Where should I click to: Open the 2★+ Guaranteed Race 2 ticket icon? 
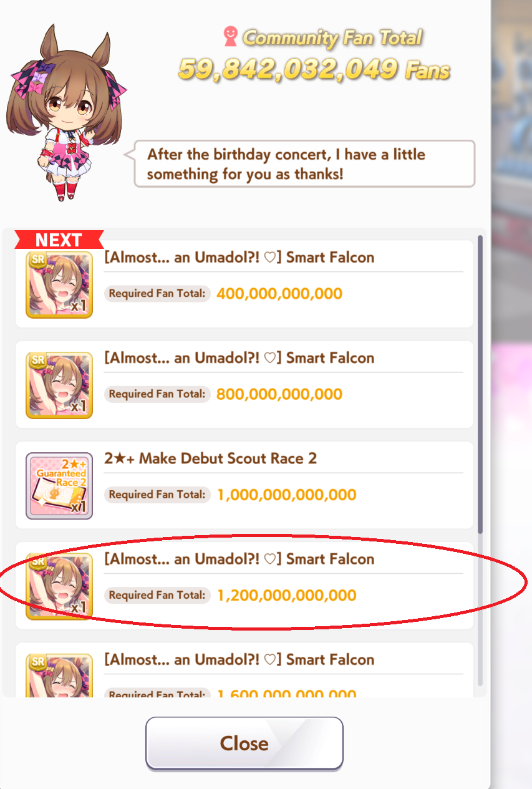59,486
